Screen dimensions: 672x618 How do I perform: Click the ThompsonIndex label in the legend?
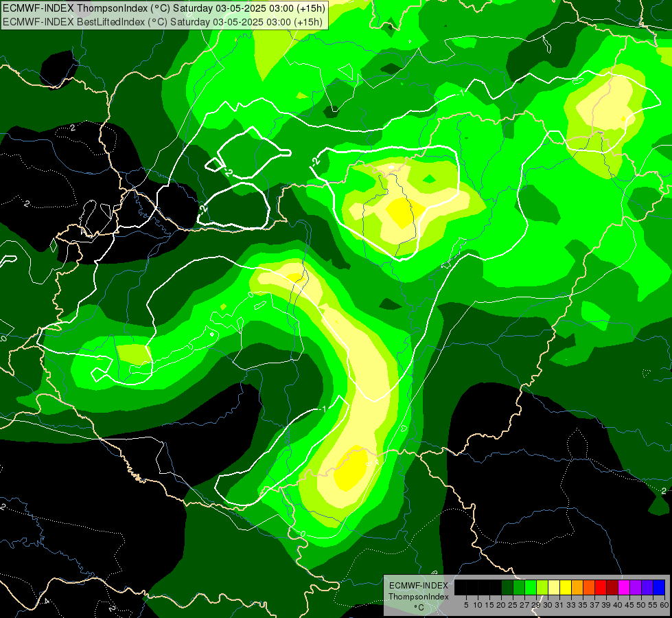coord(419,597)
